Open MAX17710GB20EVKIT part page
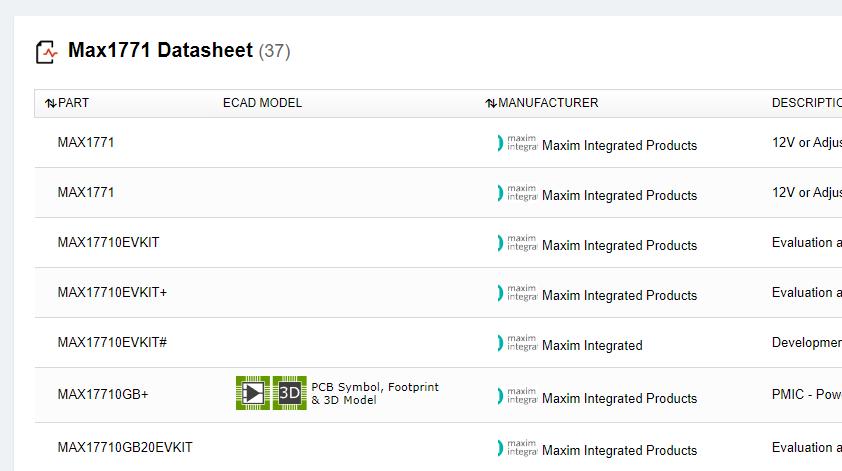Screen dimensions: 842x471 [x=125, y=447]
